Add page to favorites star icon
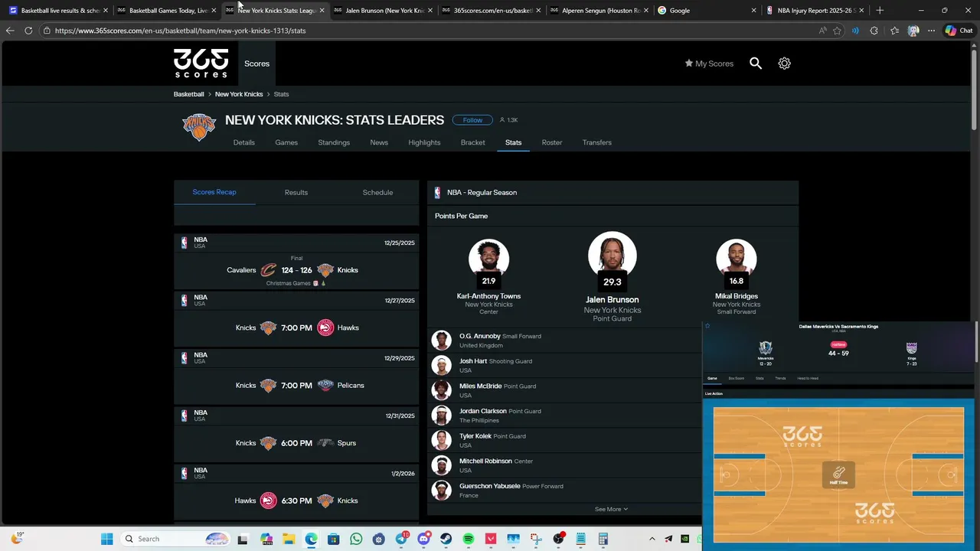The height and width of the screenshot is (551, 980). pos(837,31)
